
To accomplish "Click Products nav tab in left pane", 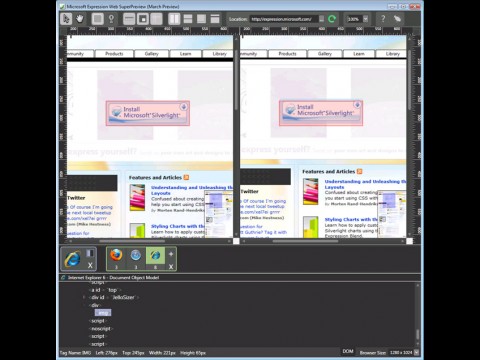I will pos(114,54).
